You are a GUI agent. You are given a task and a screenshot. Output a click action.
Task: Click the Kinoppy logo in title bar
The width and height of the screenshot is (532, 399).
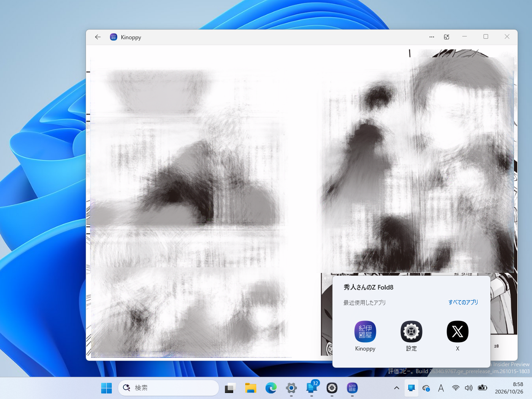pyautogui.click(x=114, y=37)
